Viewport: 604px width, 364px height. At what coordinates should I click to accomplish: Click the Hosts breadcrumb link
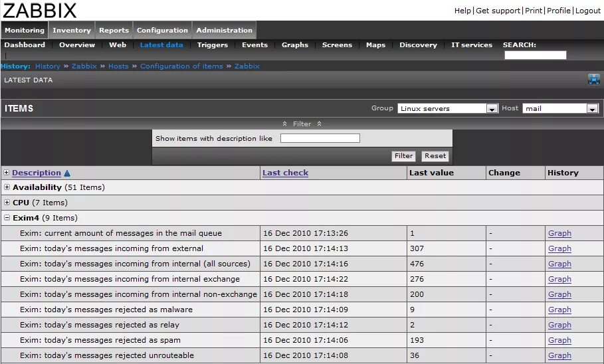tap(118, 66)
